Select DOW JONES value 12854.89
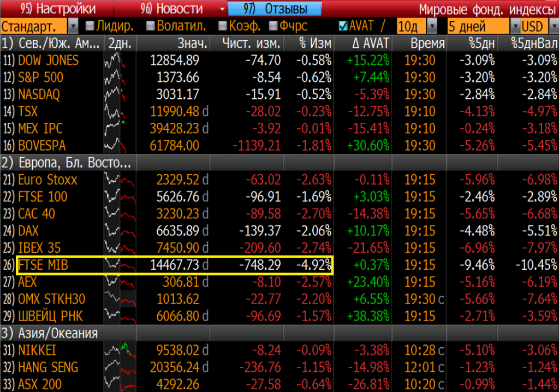559x392 pixels. tap(174, 60)
